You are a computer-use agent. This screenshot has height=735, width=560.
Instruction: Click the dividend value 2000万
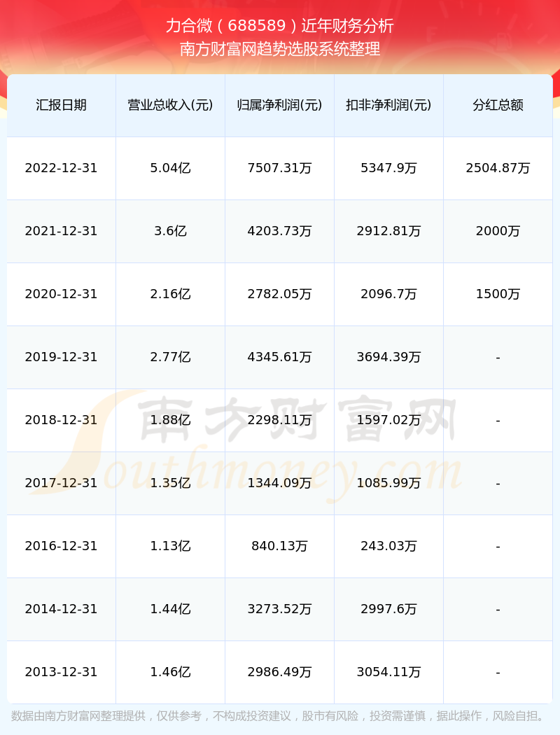click(498, 231)
